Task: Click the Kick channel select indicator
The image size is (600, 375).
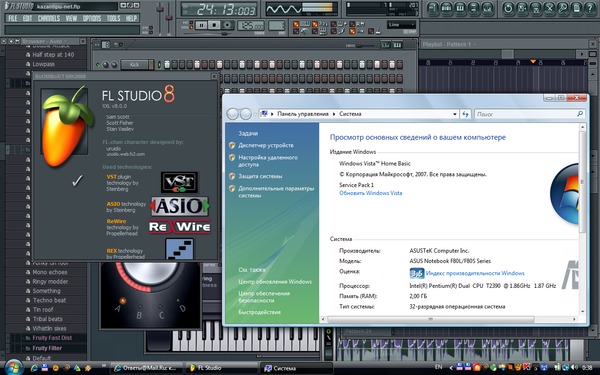Action: click(159, 65)
